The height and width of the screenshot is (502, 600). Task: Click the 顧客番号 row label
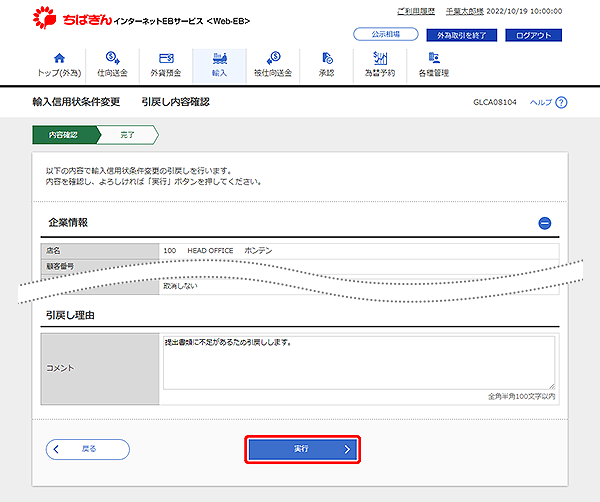click(60, 266)
